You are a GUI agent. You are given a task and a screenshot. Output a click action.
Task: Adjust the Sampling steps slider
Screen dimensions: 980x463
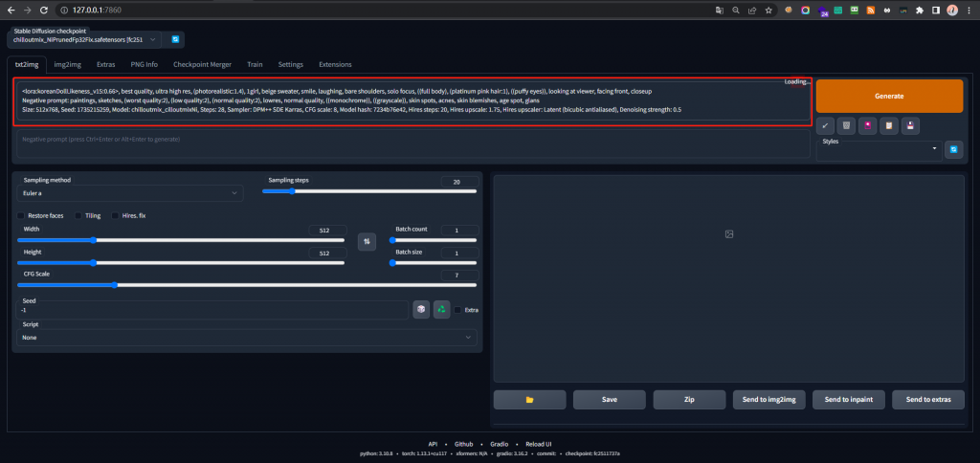click(368, 191)
